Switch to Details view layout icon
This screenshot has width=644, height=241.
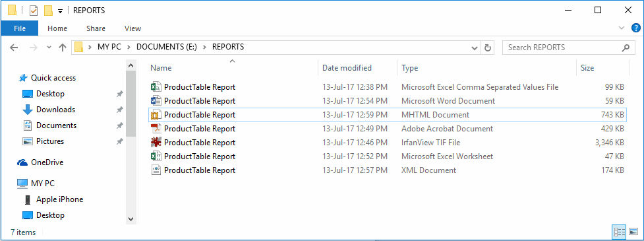click(618, 232)
